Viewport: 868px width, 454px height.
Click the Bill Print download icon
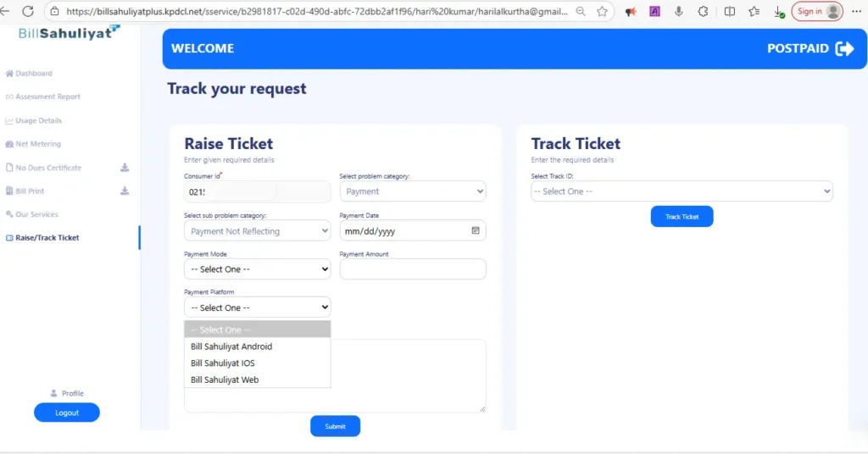(x=125, y=191)
